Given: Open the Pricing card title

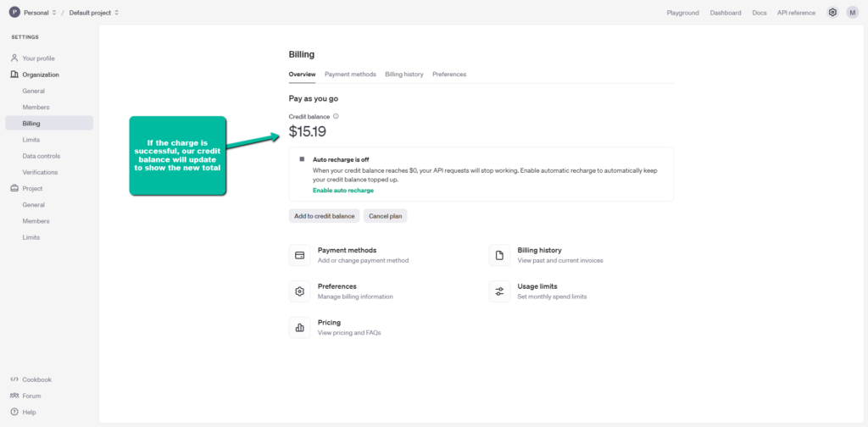Looking at the screenshot, I should [330, 323].
